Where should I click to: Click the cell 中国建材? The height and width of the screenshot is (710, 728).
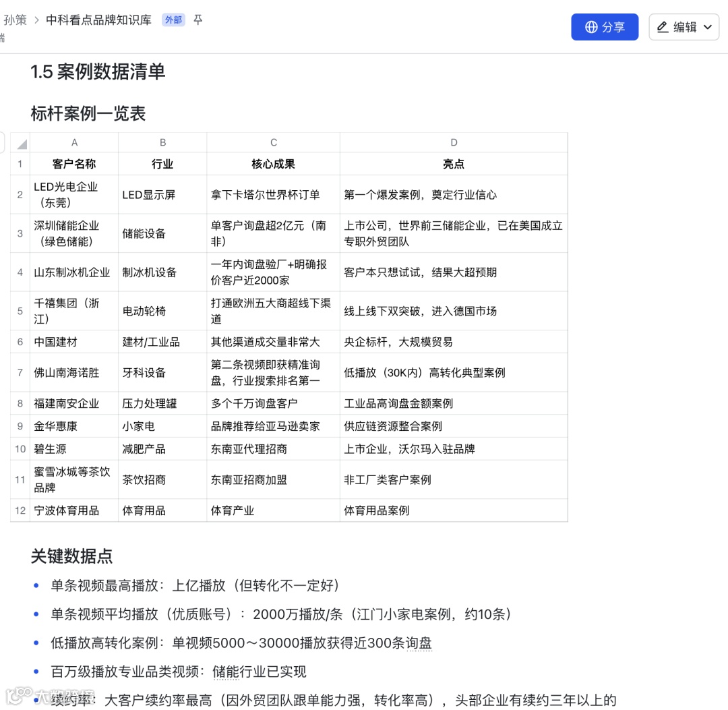coord(74,342)
